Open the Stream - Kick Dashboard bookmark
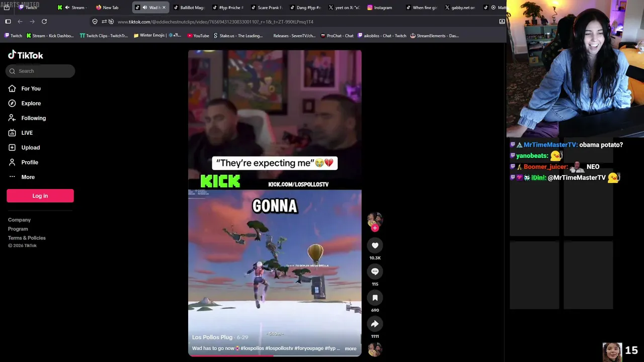The image size is (644, 362). point(50,36)
